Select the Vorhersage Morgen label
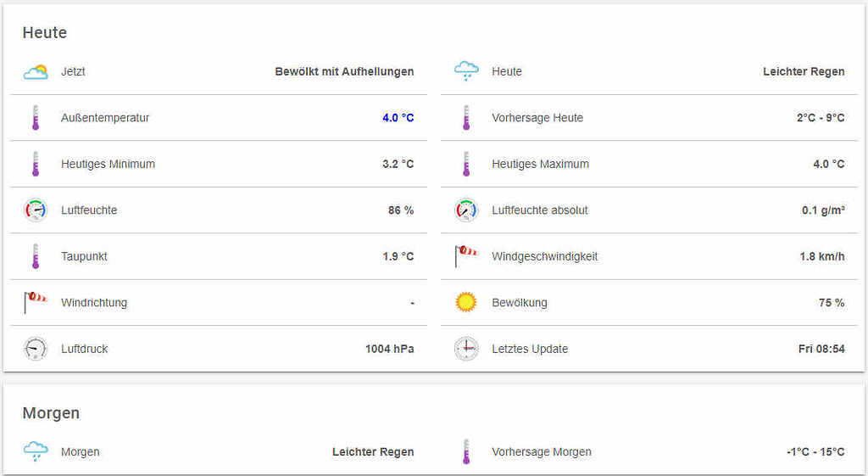 541,452
